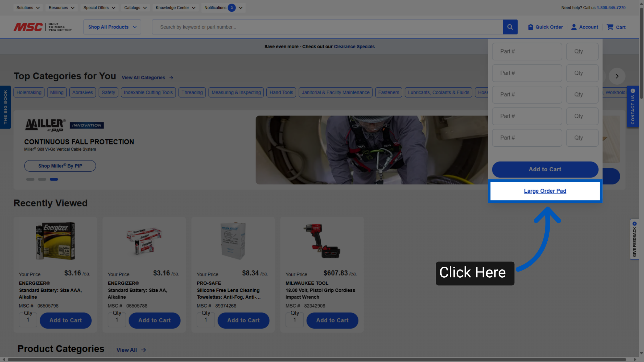Open Quick Order clipboard icon
644x362 pixels.
click(x=530, y=27)
